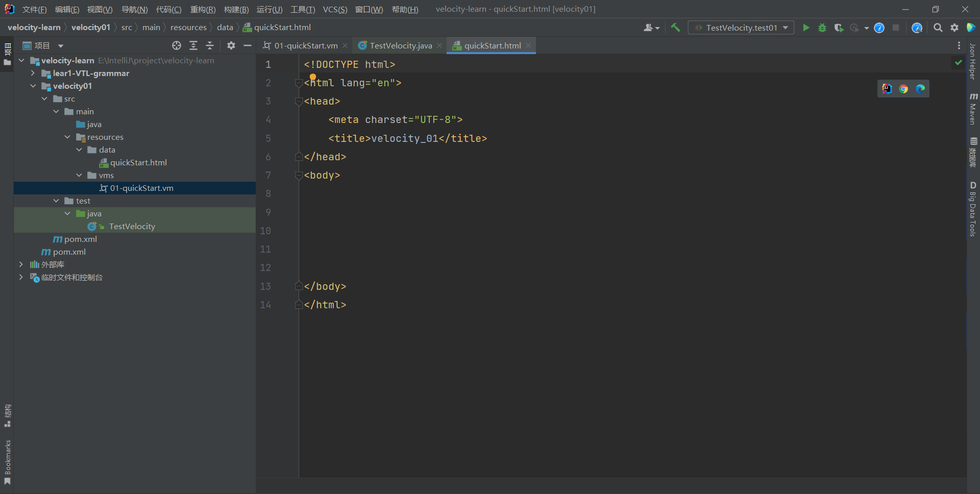Viewport: 980px width, 494px height.
Task: Select quickStart.html in project tree
Action: pos(138,162)
